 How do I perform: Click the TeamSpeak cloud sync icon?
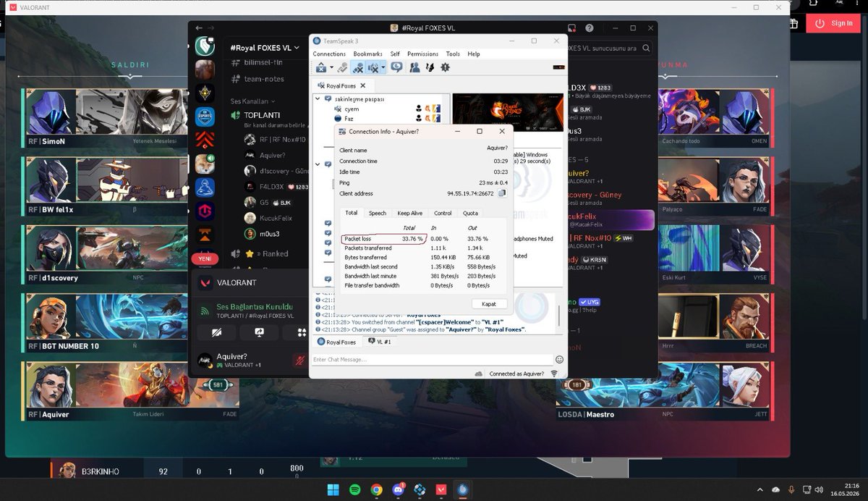[479, 374]
